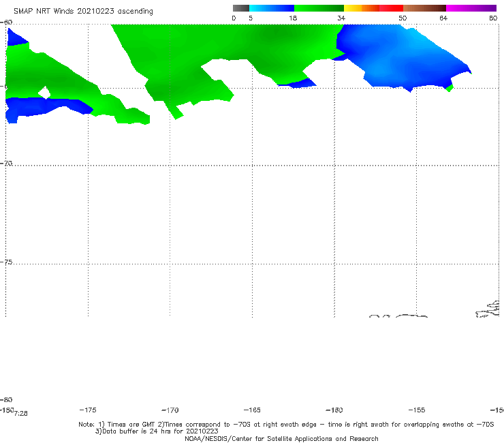Viewport: 504px width, 443px height.
Task: Click the '7:28' swath time label
Action: [21, 414]
